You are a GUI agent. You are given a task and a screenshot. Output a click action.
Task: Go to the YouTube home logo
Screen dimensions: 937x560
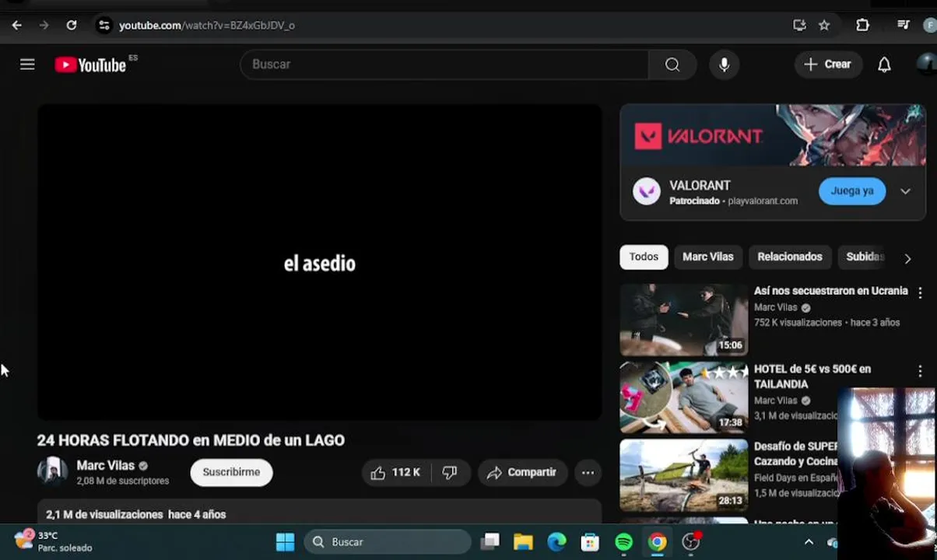click(x=90, y=65)
